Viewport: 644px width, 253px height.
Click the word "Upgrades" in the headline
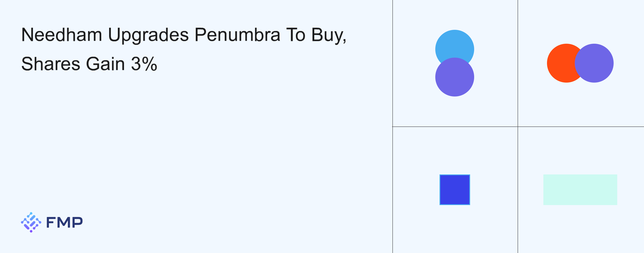click(x=148, y=35)
